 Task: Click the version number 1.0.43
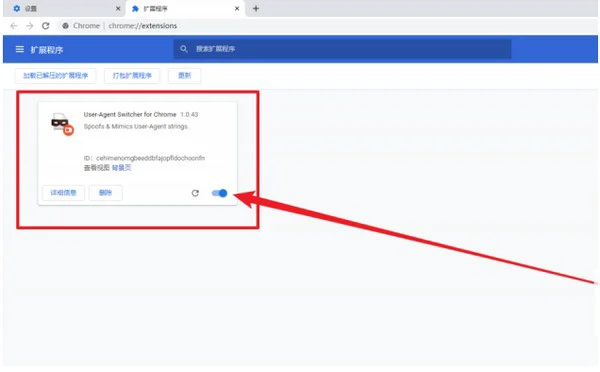(x=189, y=114)
